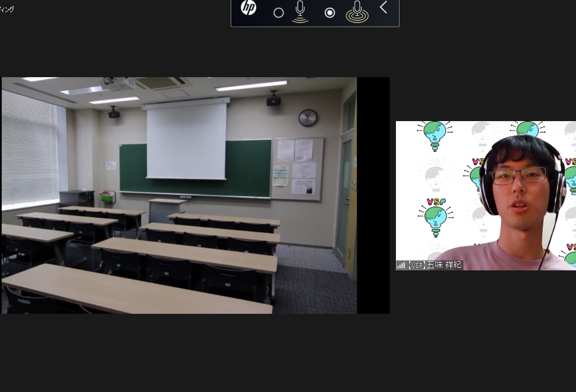The image size is (576, 392).
Task: Click the microphone icon with circular rings
Action: (357, 12)
